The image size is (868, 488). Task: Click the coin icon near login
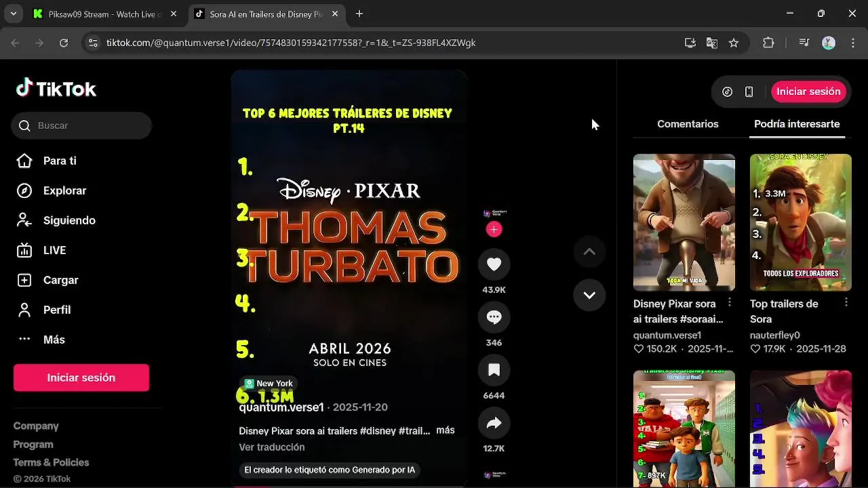click(727, 91)
